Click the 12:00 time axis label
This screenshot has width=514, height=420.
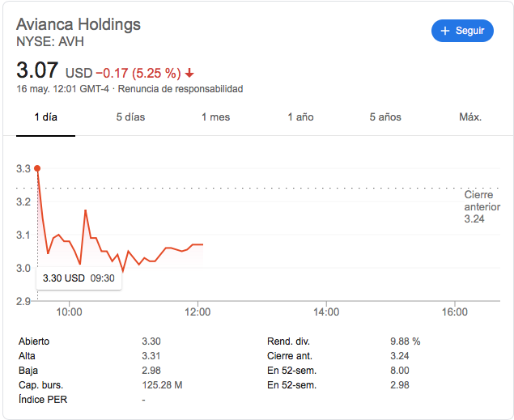coord(198,312)
